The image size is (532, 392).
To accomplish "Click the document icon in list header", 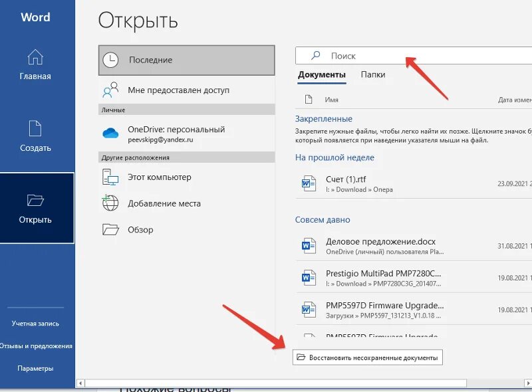I will [x=309, y=100].
